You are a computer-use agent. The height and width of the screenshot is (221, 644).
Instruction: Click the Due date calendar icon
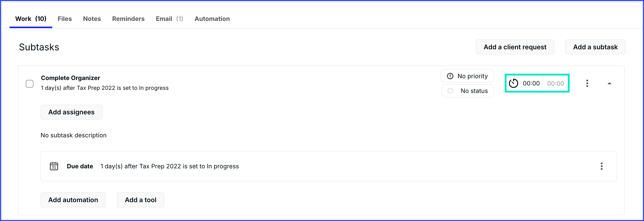pyautogui.click(x=54, y=166)
